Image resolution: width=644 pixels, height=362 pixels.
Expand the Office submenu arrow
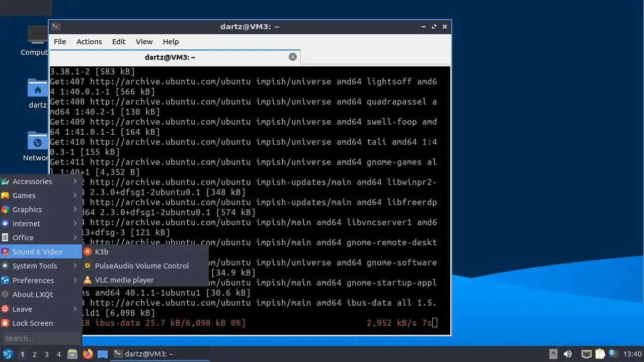coord(75,237)
